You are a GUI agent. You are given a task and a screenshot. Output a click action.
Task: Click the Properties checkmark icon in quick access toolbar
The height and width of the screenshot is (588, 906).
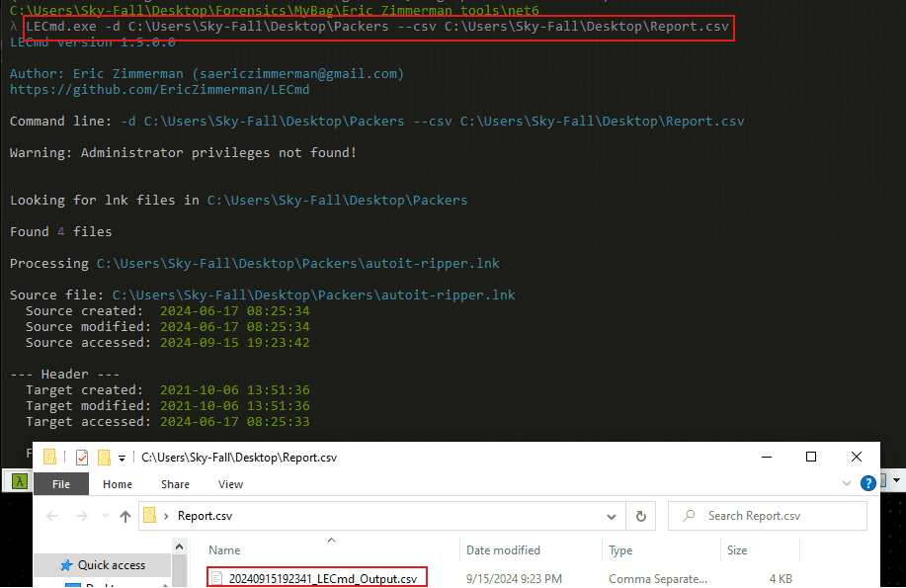pos(82,458)
